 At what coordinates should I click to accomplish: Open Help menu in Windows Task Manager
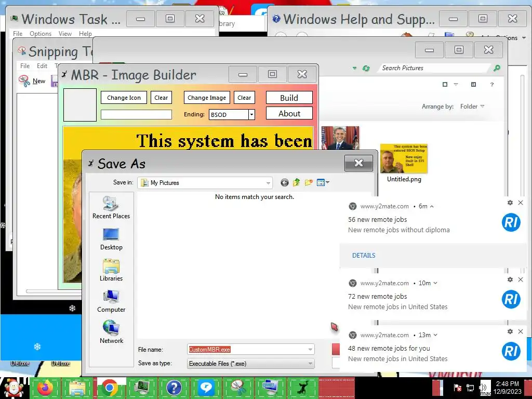click(85, 34)
